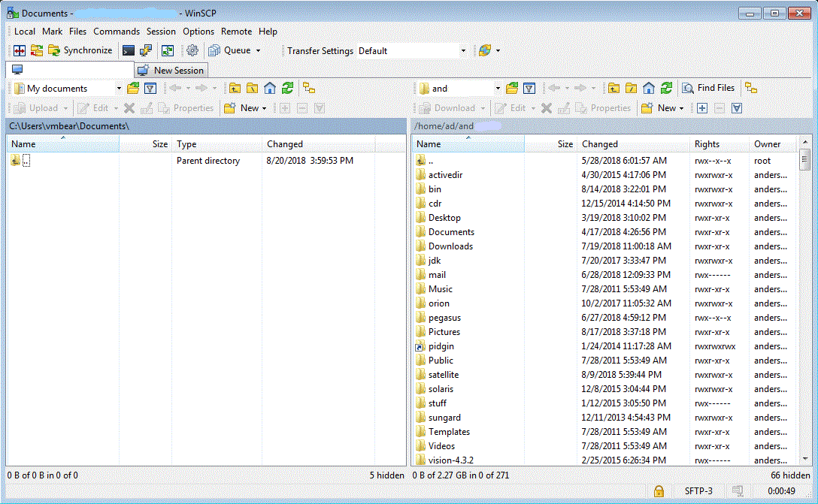Open the Help menu
The image size is (818, 504).
[x=268, y=32]
